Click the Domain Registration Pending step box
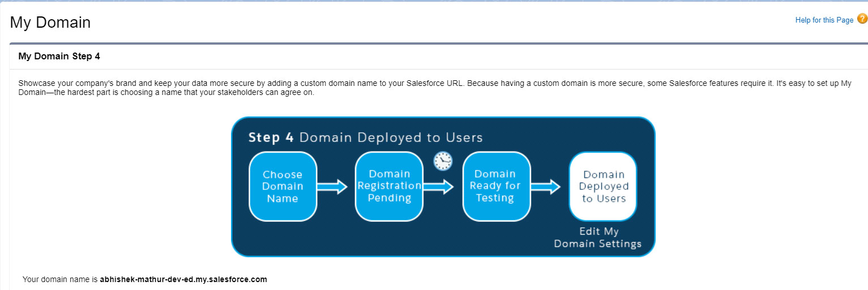Viewport: 868px width, 290px height. 389,186
